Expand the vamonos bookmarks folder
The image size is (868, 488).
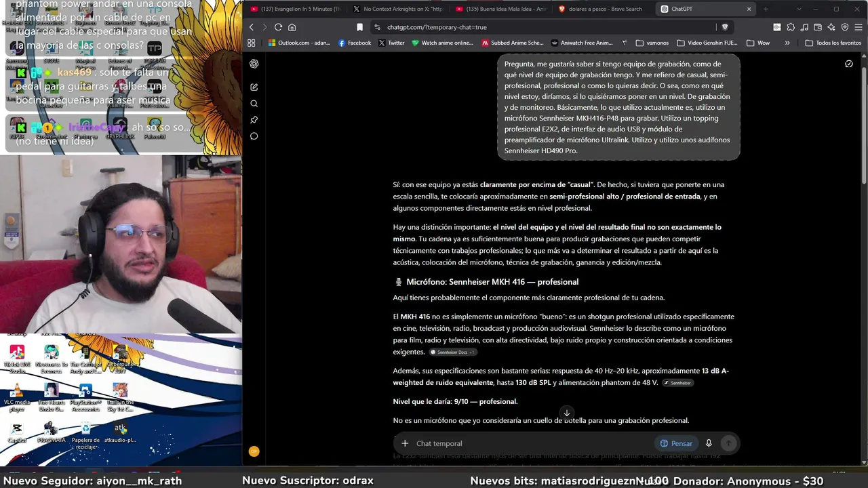click(652, 43)
